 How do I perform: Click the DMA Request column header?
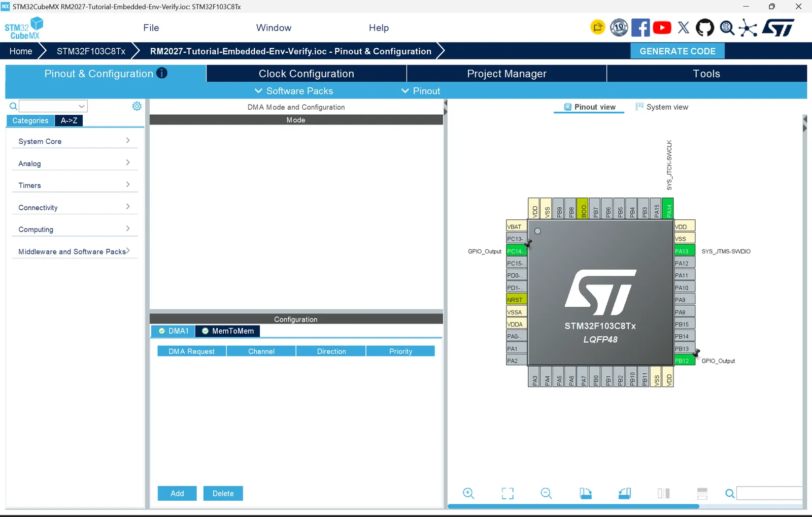pos(191,351)
